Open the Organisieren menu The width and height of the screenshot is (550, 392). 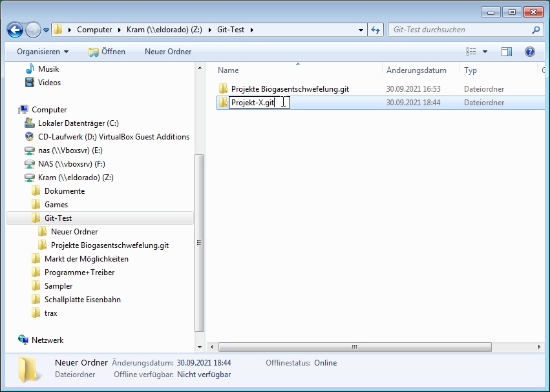tap(43, 52)
